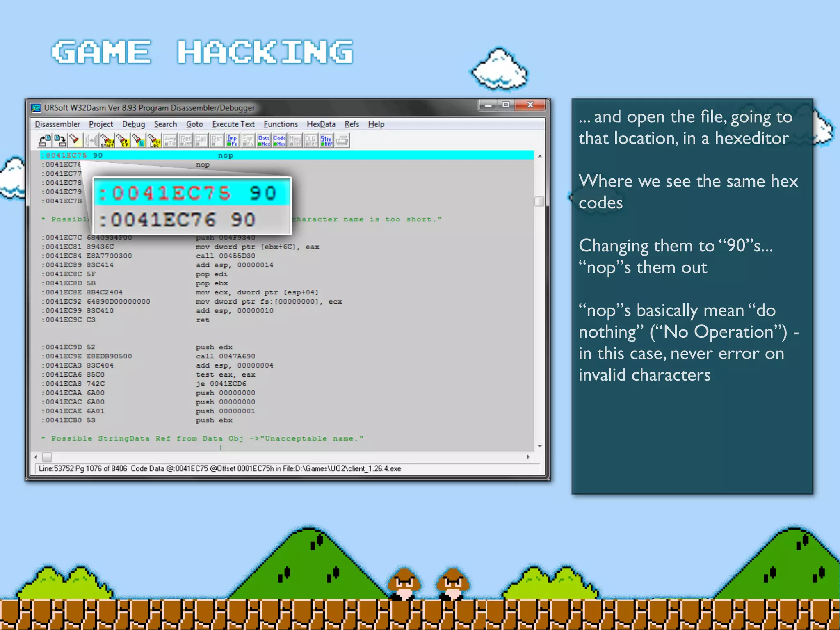This screenshot has width=840, height=630.
Task: Click the Code Hex toolbar icon
Action: 279,141
